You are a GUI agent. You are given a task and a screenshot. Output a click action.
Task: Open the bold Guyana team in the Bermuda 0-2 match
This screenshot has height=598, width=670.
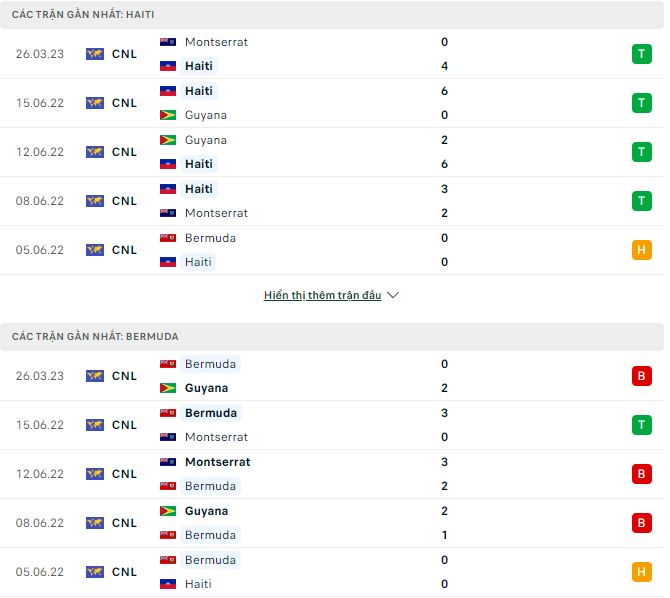point(206,388)
